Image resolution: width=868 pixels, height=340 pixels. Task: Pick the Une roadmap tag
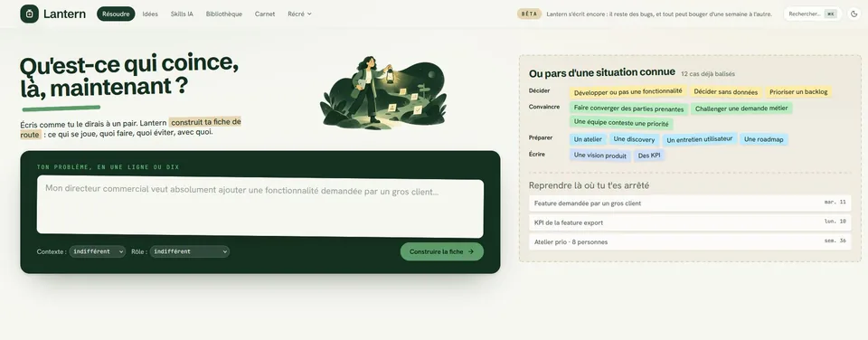763,139
